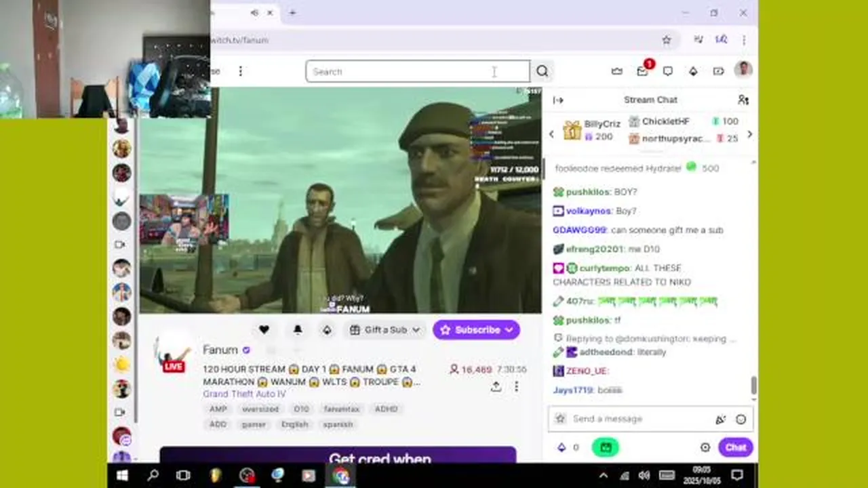Expand the Gift a Sub dropdown

(x=385, y=329)
